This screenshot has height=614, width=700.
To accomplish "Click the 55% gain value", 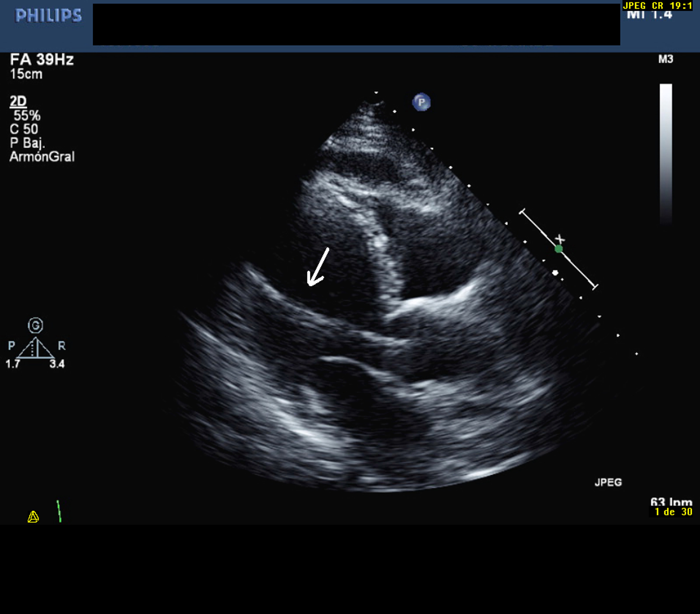I will click(27, 115).
